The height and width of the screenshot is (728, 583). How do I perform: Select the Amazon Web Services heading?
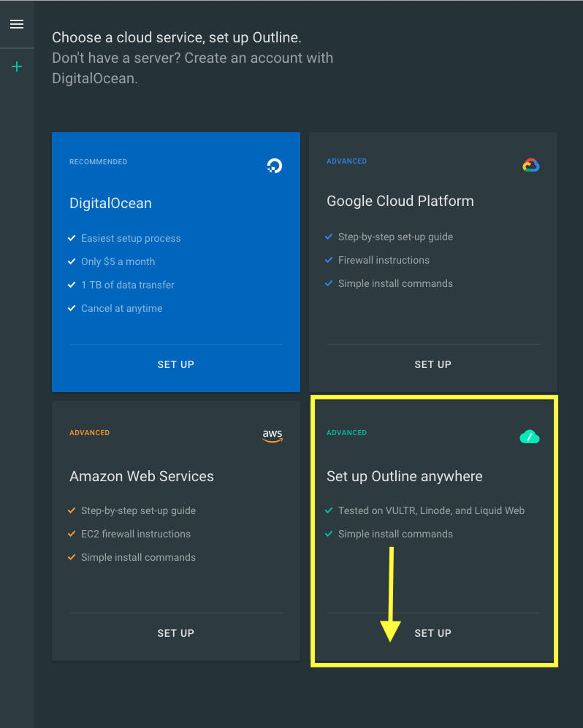(x=142, y=476)
